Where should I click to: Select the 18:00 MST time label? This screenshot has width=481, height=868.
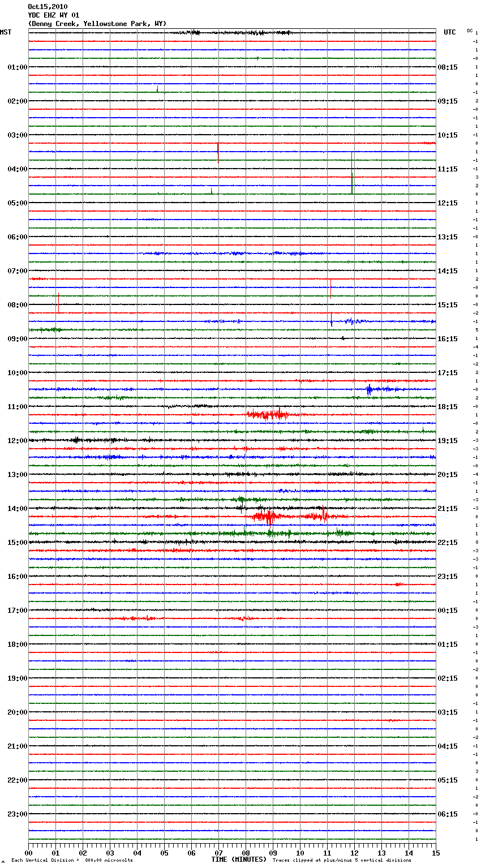point(18,644)
